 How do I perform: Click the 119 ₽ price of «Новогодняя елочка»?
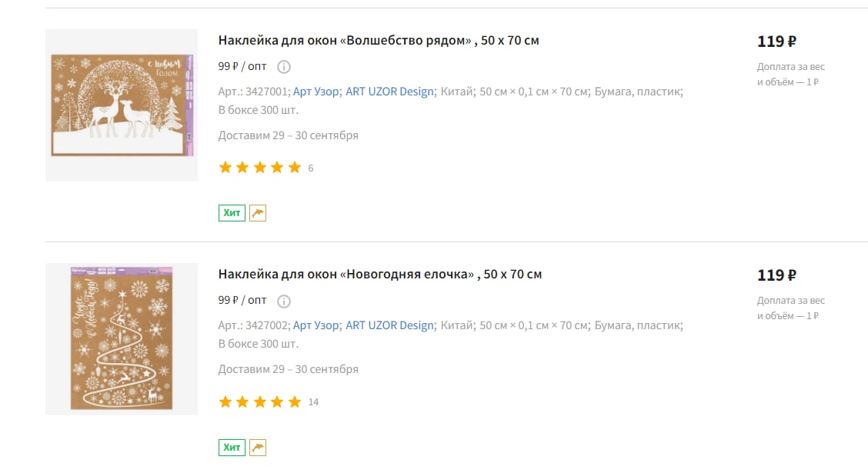(x=776, y=275)
